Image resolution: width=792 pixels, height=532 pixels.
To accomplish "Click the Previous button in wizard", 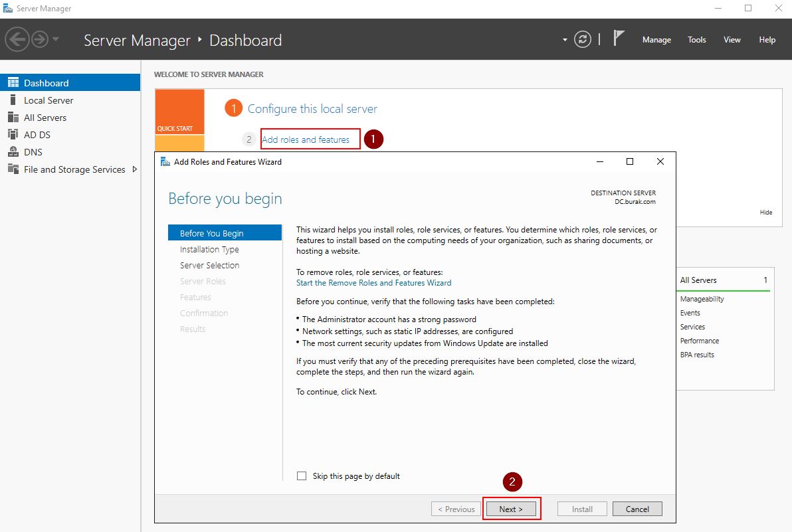I will (x=456, y=509).
